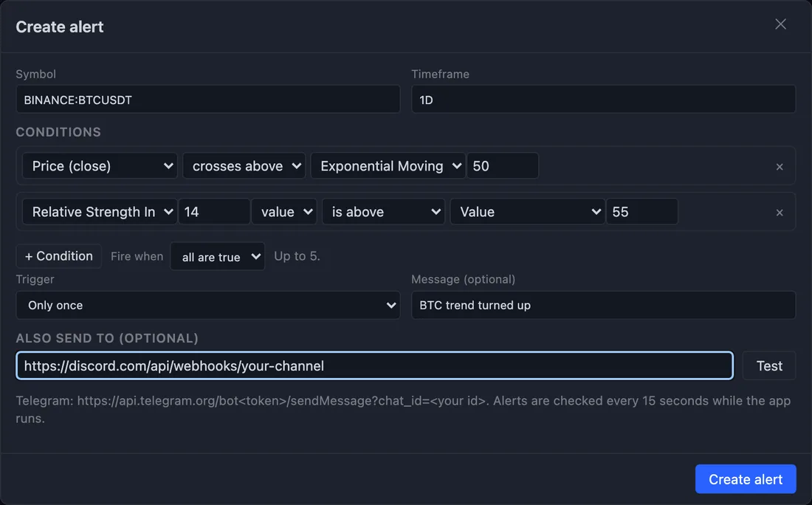The width and height of the screenshot is (812, 505).
Task: Test the webhook with the Test button
Action: (769, 365)
